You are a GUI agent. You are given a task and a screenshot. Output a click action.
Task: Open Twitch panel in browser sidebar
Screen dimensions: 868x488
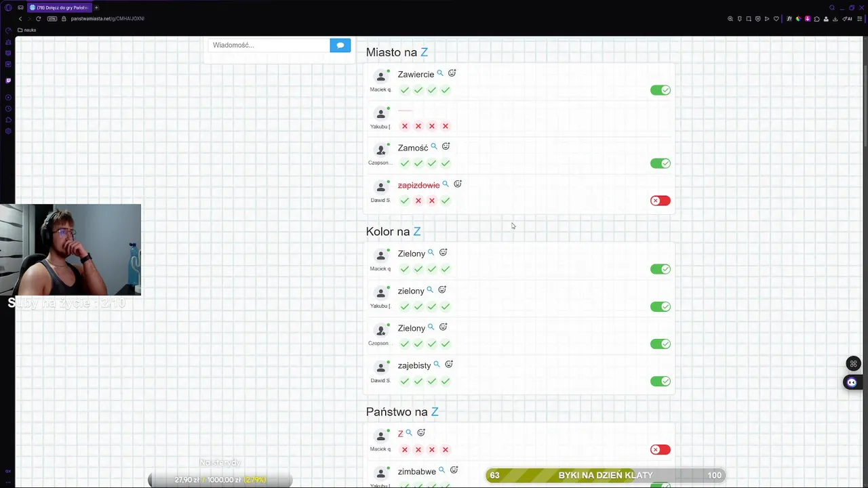(8, 80)
